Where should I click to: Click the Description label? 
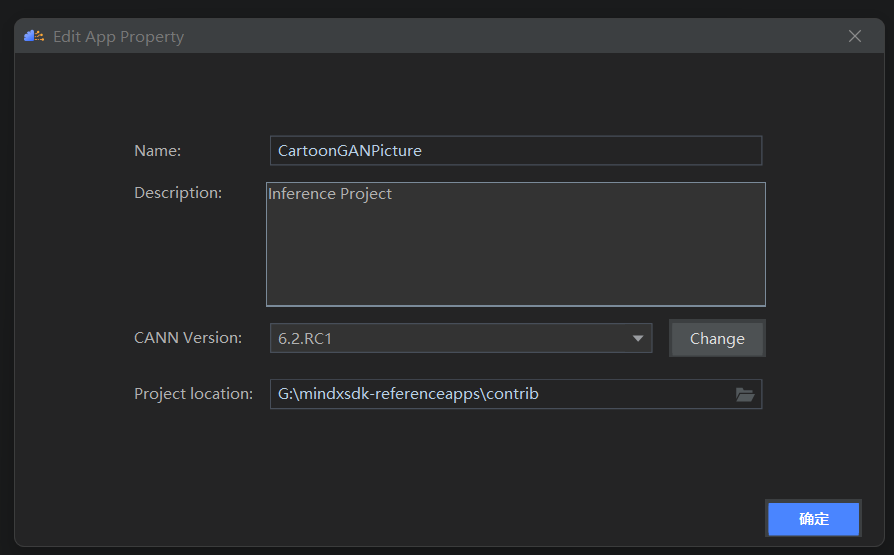pyautogui.click(x=178, y=192)
